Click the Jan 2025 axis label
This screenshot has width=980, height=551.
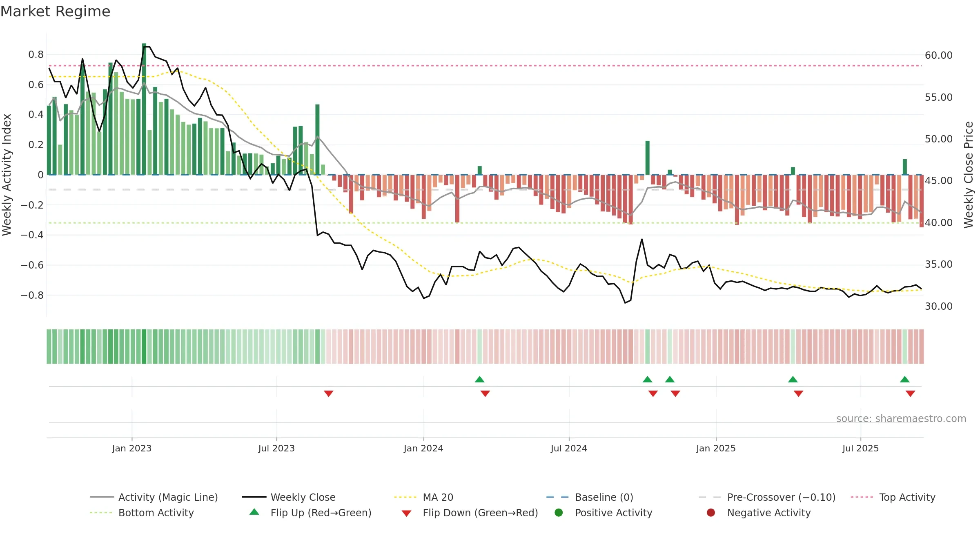click(716, 449)
